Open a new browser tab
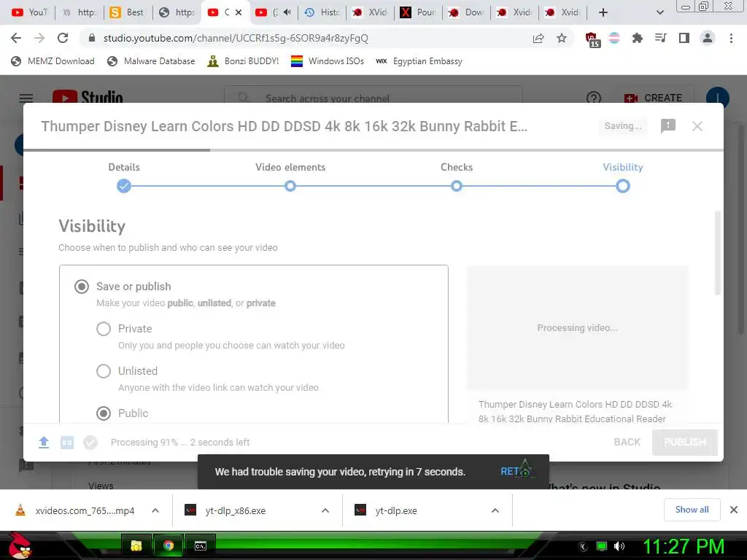Screen dimensions: 747x560 603,12
